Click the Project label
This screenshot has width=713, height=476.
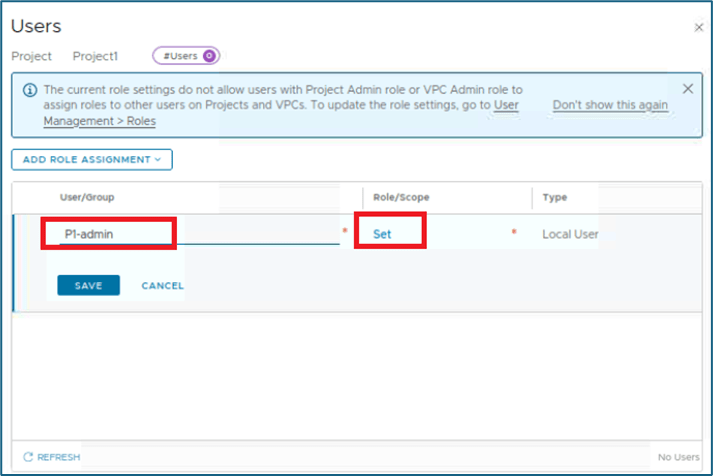tap(31, 56)
